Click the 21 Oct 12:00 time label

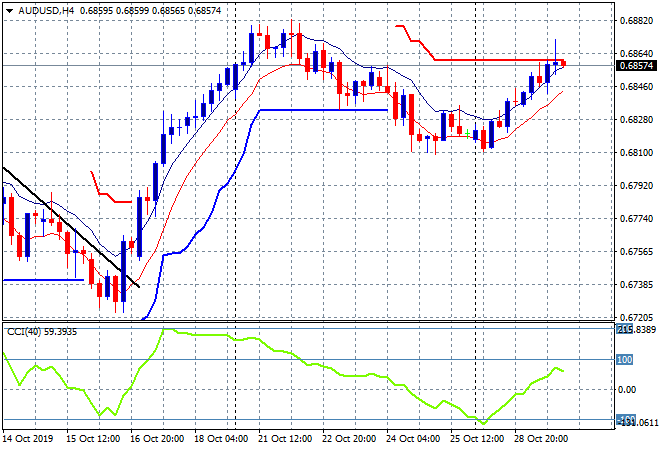pos(285,439)
